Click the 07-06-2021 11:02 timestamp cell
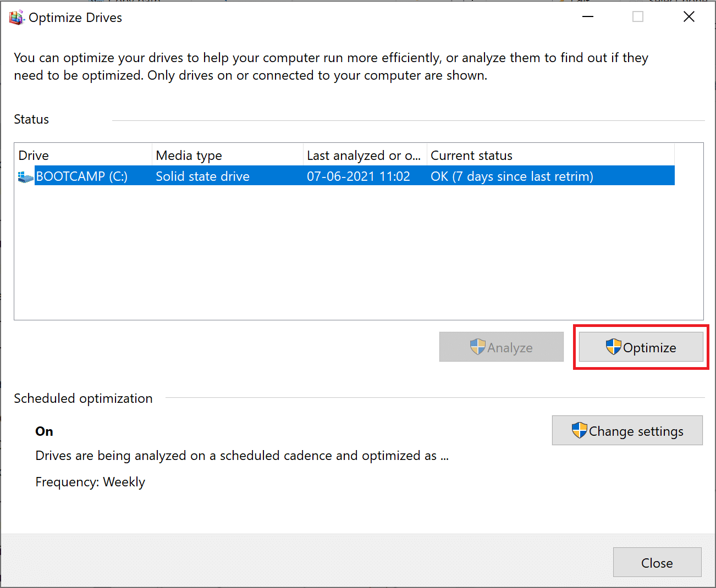Viewport: 716px width, 588px height. tap(359, 176)
